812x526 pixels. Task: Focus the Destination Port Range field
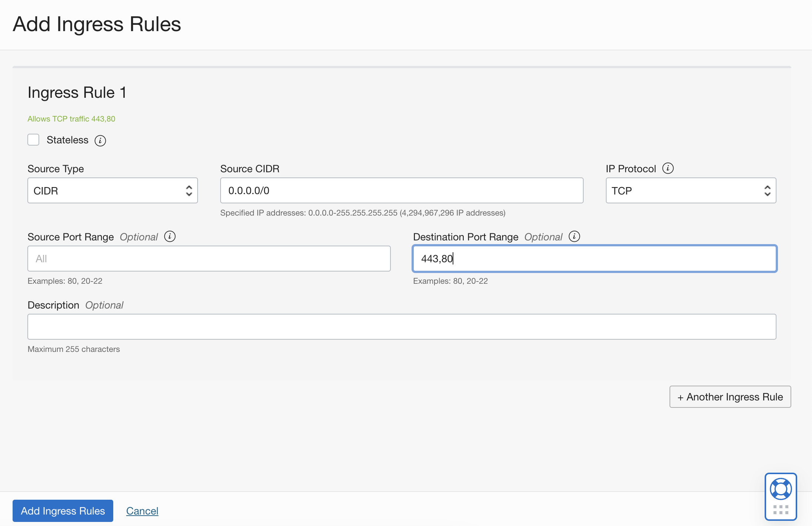594,259
